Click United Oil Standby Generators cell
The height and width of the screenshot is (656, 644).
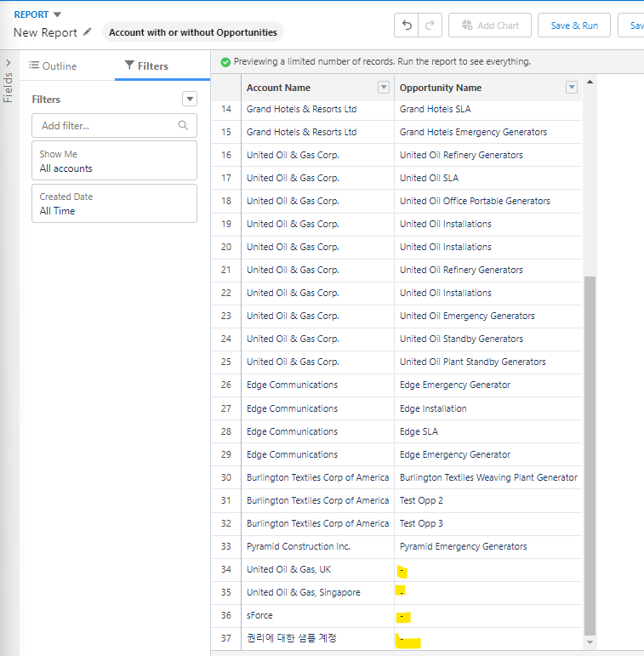[488, 339]
